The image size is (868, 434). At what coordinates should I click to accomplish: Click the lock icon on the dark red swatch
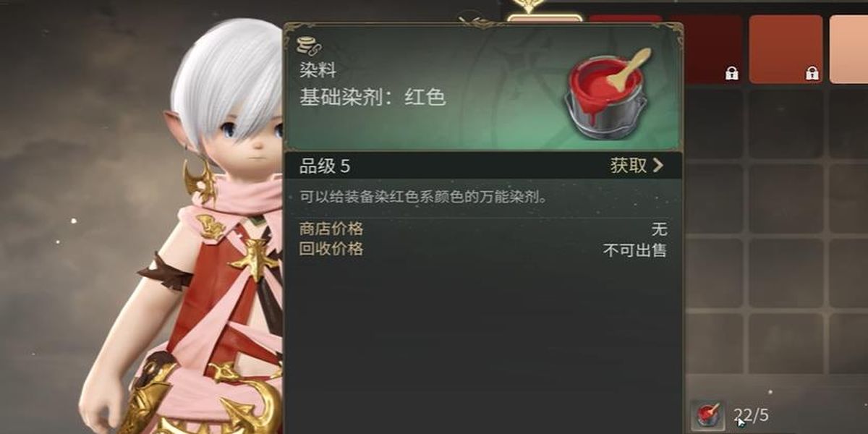tap(731, 73)
